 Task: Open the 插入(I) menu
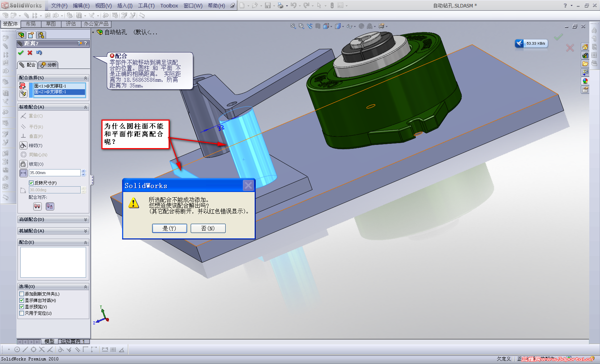(125, 6)
